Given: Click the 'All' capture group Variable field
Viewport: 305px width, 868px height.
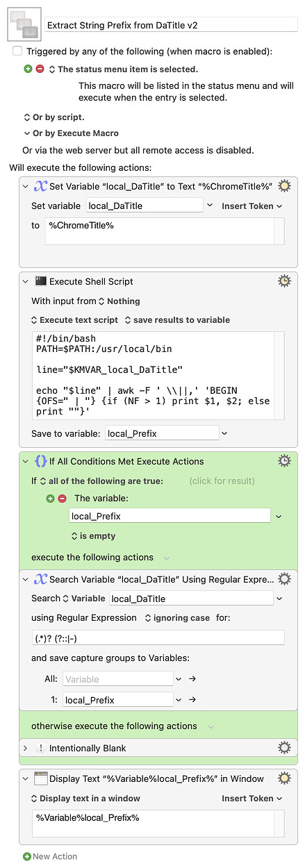Looking at the screenshot, I should [x=118, y=679].
